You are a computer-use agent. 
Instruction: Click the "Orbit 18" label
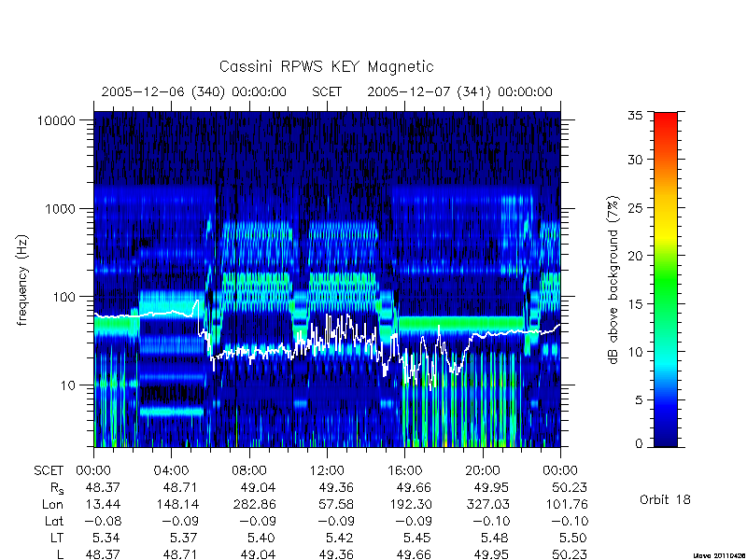pyautogui.click(x=665, y=500)
